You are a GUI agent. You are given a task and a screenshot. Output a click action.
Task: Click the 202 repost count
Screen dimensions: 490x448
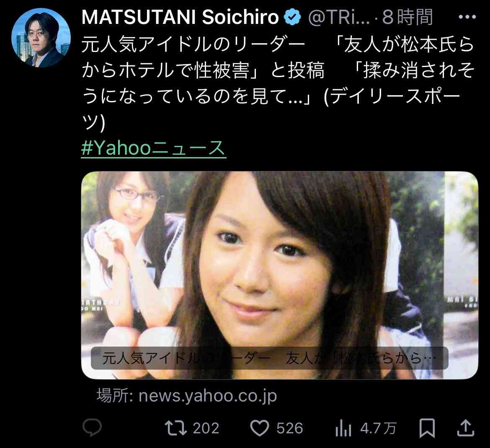tap(206, 428)
